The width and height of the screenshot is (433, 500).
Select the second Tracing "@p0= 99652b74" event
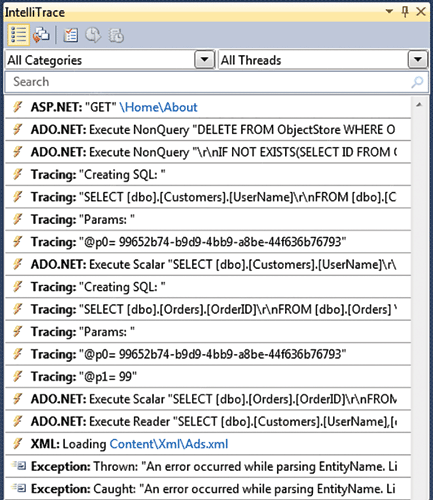pyautogui.click(x=208, y=354)
